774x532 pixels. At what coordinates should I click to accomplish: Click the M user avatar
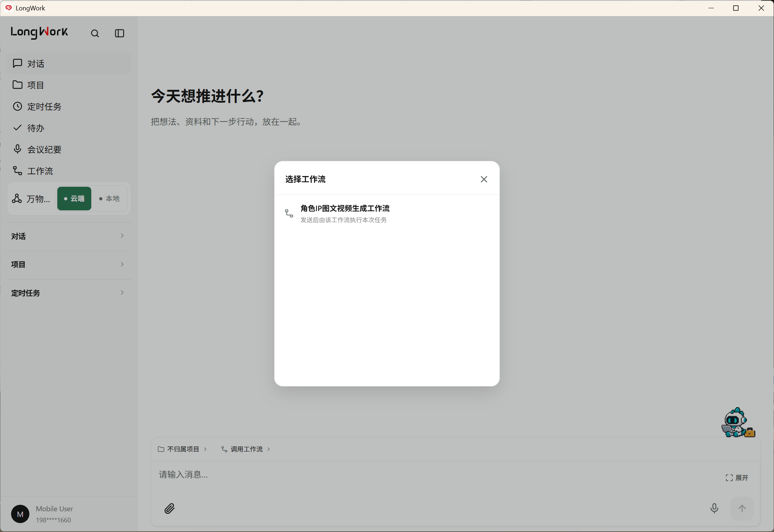20,514
